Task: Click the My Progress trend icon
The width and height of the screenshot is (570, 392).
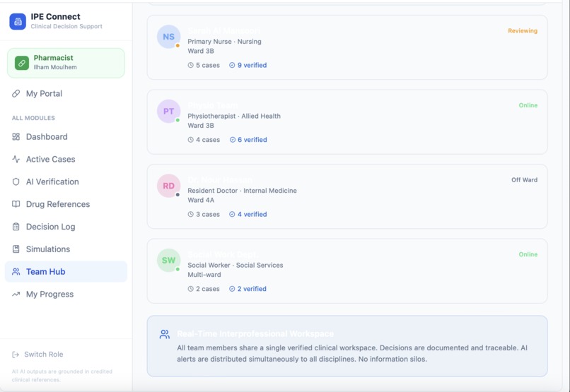Action: (x=16, y=295)
